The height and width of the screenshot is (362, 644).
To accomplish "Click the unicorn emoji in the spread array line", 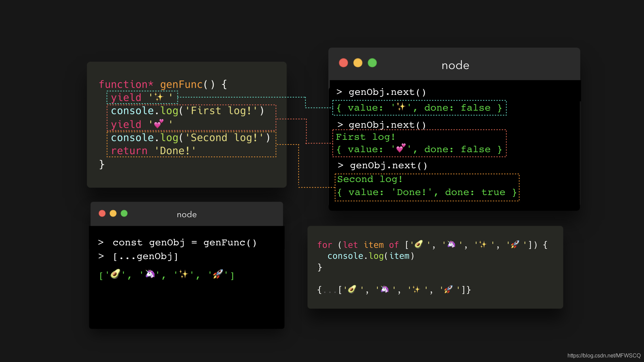I will tap(385, 289).
